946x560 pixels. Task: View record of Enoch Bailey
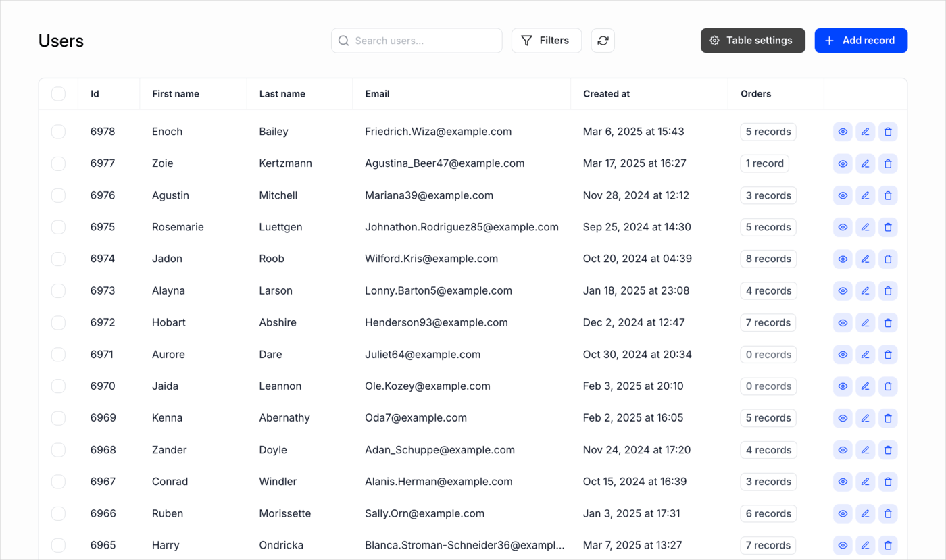pos(843,132)
